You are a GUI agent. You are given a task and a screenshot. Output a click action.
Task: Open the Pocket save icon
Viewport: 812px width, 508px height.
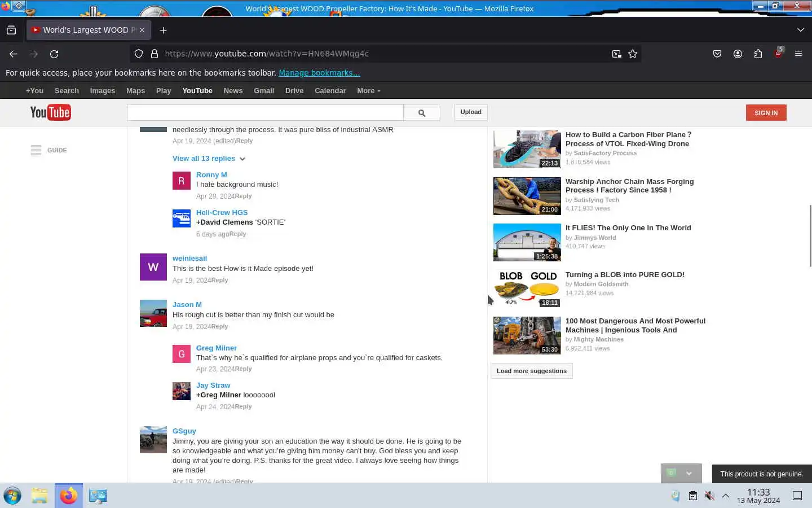[x=717, y=54]
